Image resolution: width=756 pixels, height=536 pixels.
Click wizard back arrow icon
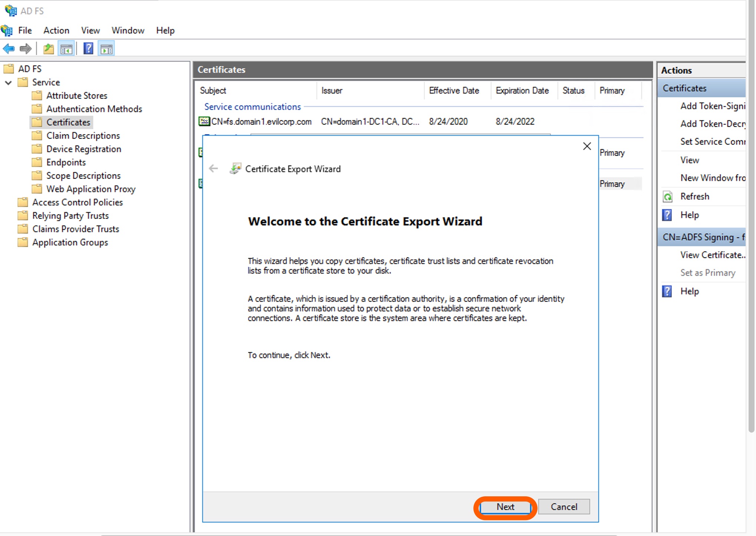213,169
